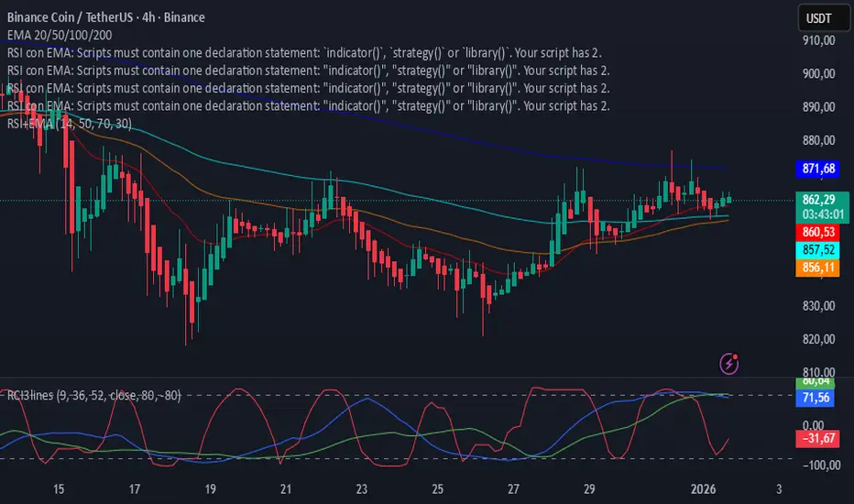Click the green 862,29 current price label
Screen dimensions: 854x504
[822, 200]
